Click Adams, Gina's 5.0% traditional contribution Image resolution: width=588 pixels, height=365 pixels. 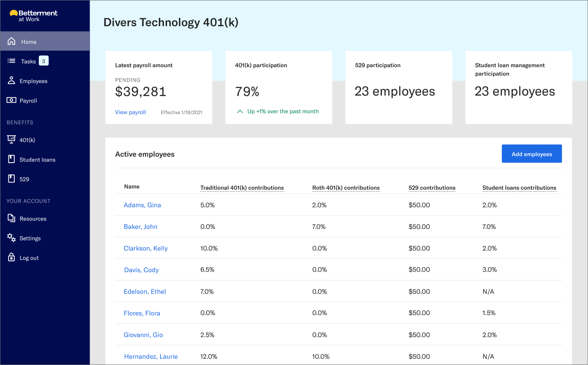[x=207, y=205]
